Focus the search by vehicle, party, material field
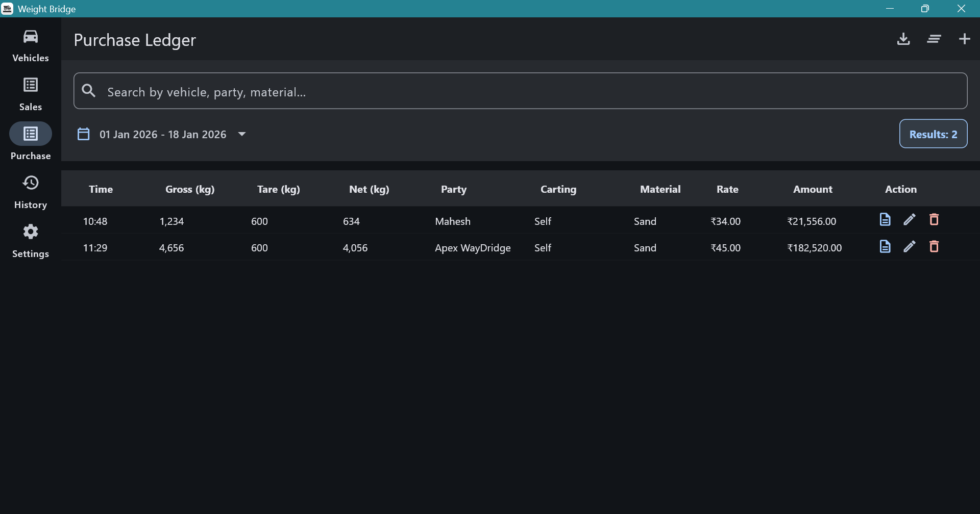The height and width of the screenshot is (514, 980). pyautogui.click(x=520, y=91)
